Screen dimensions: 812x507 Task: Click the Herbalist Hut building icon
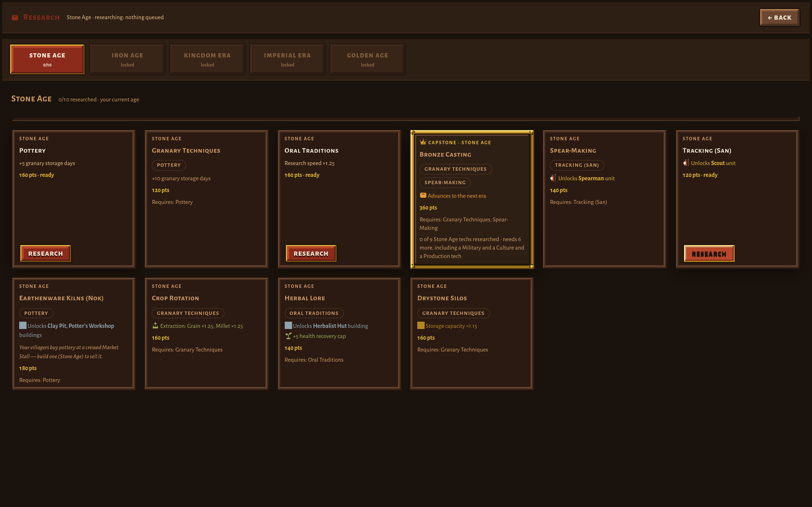tap(288, 325)
